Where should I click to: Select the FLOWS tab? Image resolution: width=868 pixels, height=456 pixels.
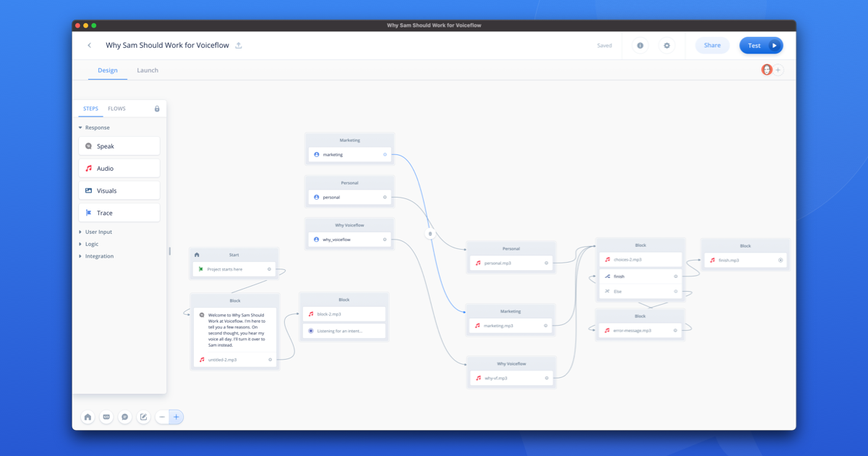[x=116, y=109]
